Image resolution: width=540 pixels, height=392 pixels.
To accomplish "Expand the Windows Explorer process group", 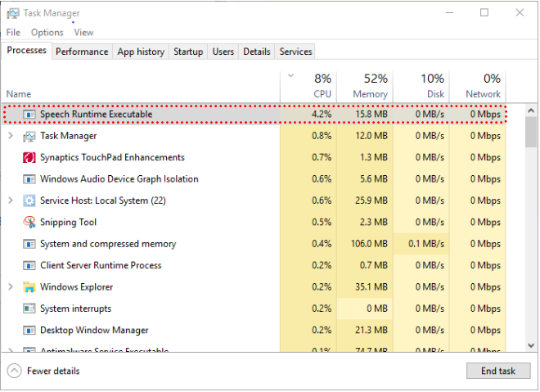I will [x=11, y=287].
